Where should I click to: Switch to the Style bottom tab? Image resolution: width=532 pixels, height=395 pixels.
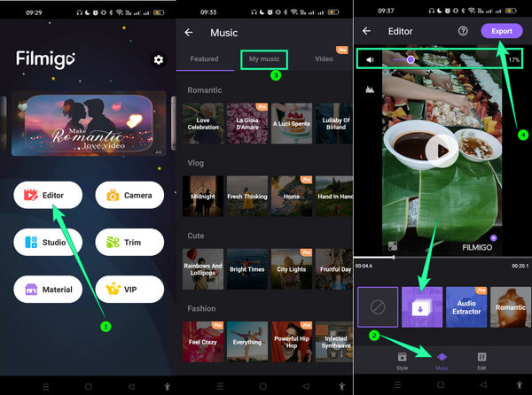[402, 361]
